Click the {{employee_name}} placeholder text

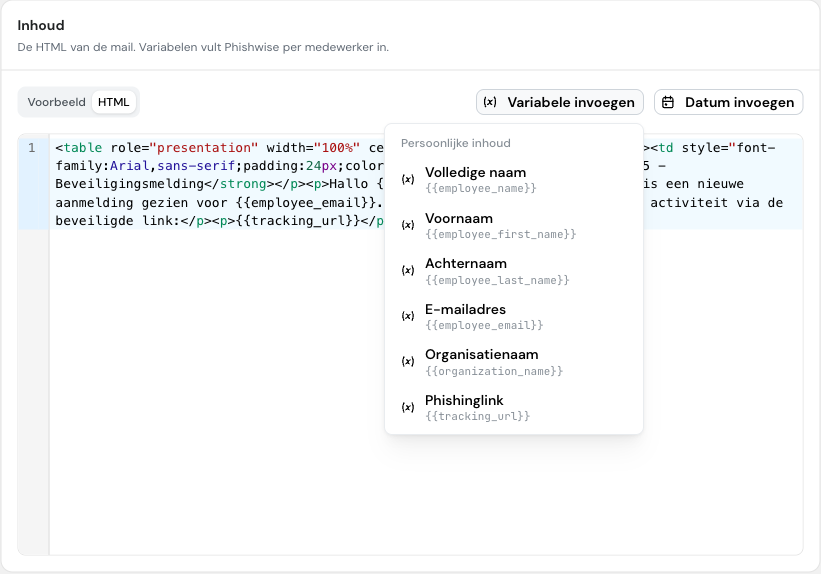click(x=481, y=189)
